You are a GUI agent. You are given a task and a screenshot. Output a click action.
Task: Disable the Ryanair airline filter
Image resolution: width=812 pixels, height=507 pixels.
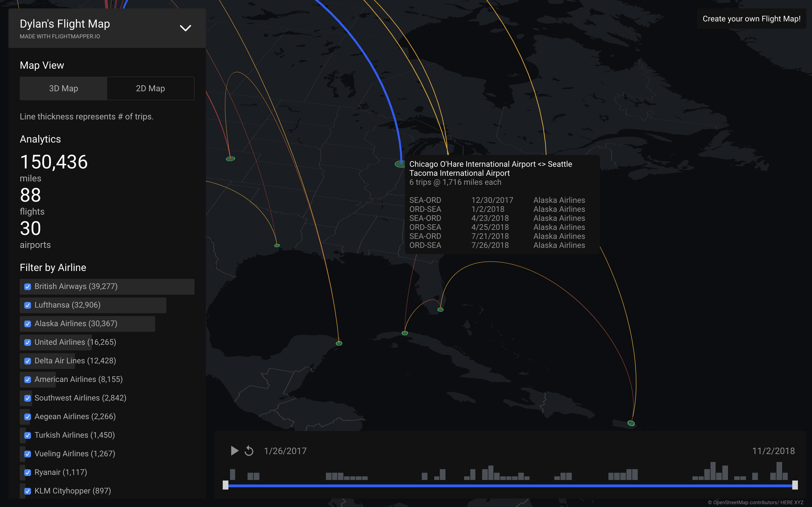(28, 472)
